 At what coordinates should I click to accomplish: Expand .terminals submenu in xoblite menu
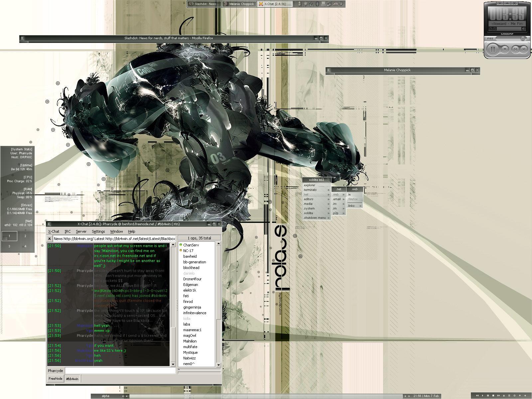pyautogui.click(x=317, y=190)
